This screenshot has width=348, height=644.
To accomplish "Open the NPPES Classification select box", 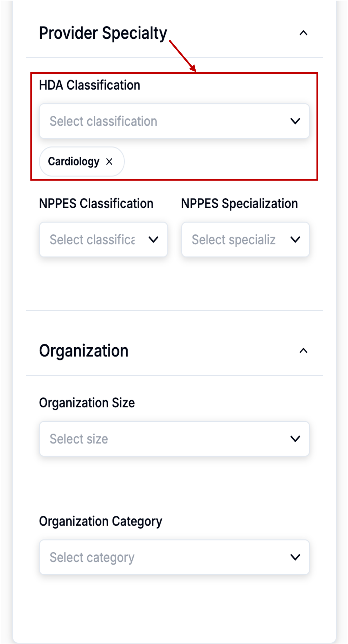I will pos(103,240).
